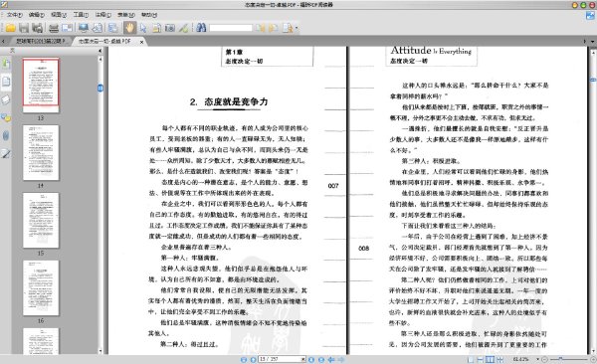Image resolution: width=597 pixels, height=364 pixels.
Task: Open the Pages thumbnails panel icon
Action: pos(6,82)
